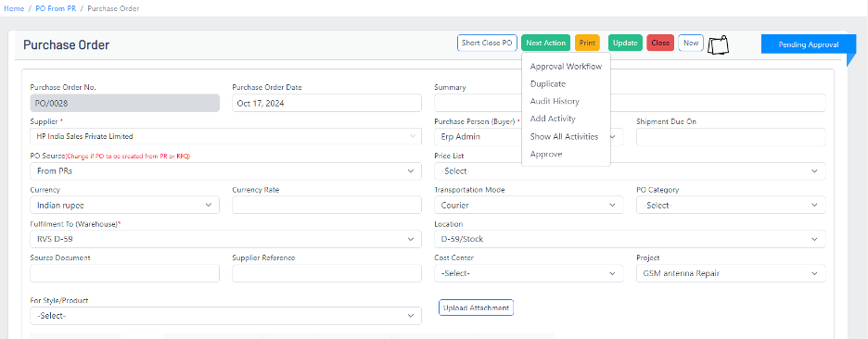
Task: Focus the Purchase Order Date field
Action: [326, 103]
